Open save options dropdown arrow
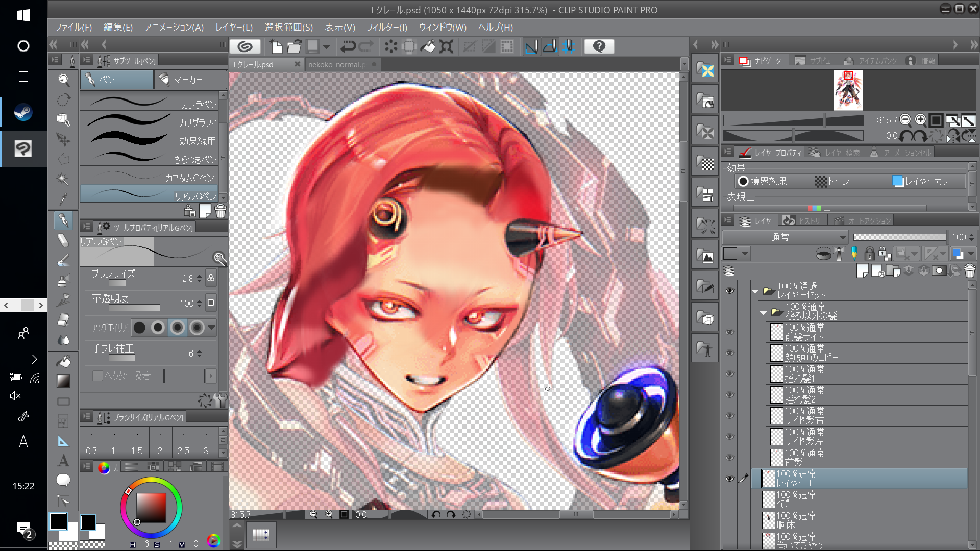980x551 pixels. click(326, 46)
